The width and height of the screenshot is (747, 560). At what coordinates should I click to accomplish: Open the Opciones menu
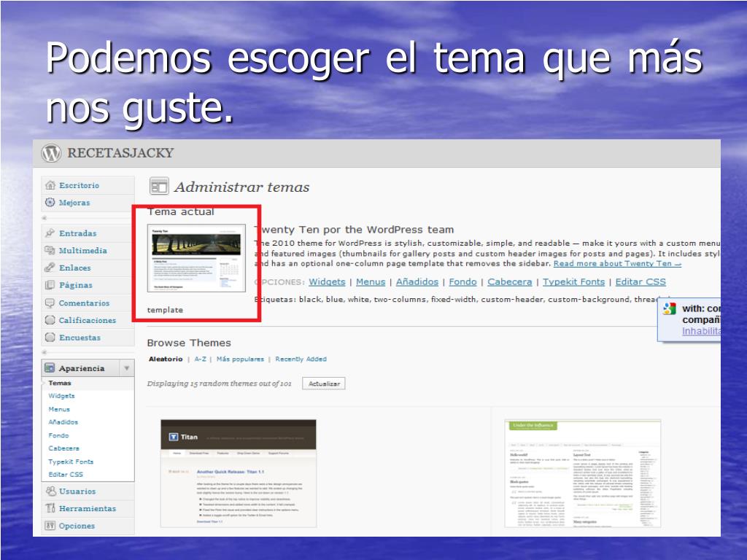pyautogui.click(x=77, y=526)
